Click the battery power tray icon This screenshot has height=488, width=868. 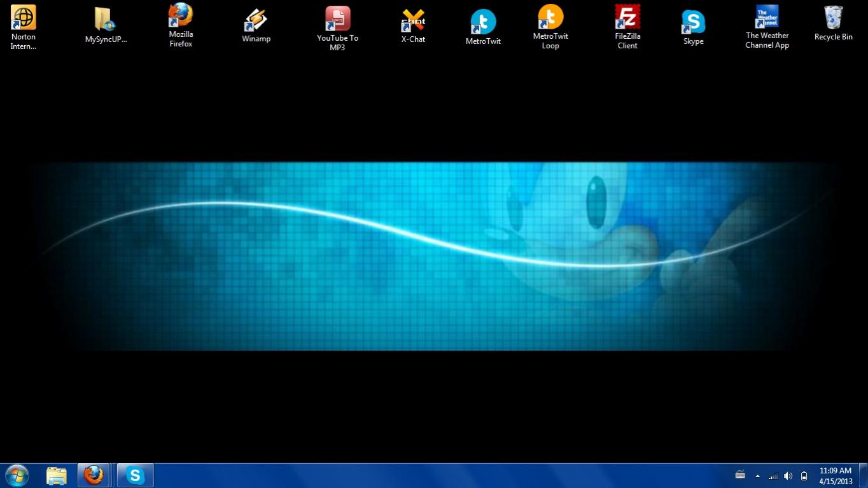click(x=804, y=476)
